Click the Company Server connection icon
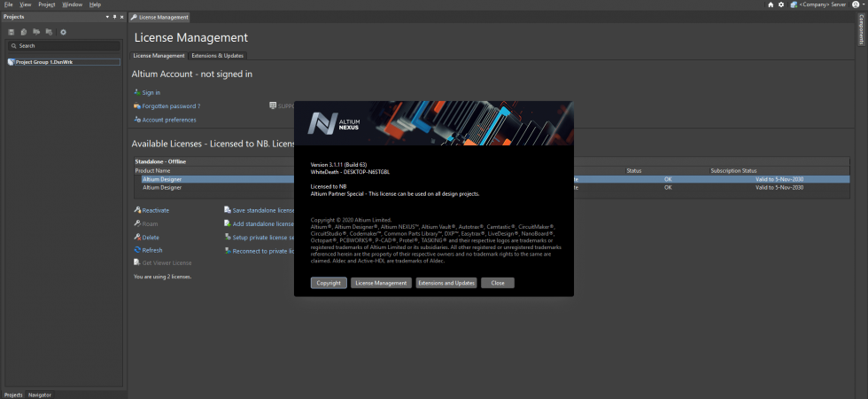The image size is (868, 399). tap(794, 4)
